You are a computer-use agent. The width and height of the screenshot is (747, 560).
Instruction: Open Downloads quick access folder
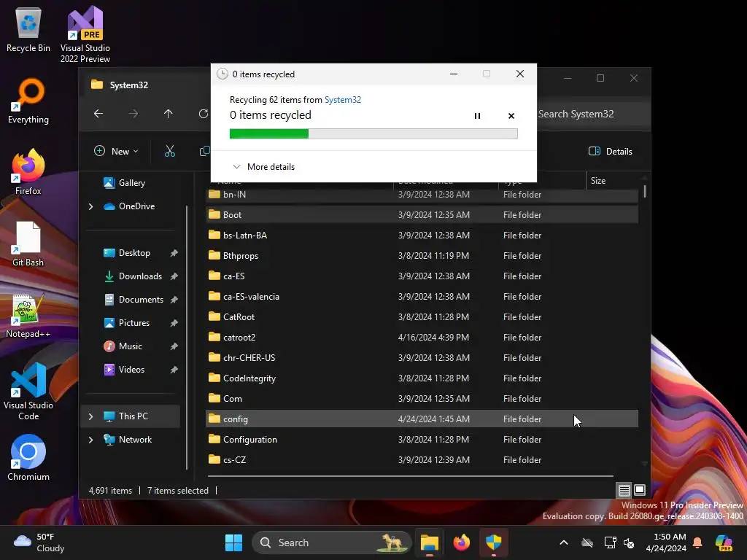point(133,276)
